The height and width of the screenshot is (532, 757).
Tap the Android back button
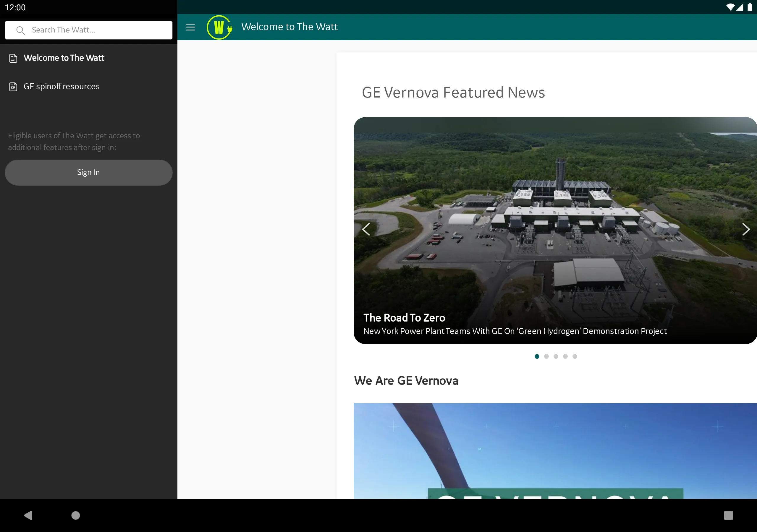[x=28, y=515]
